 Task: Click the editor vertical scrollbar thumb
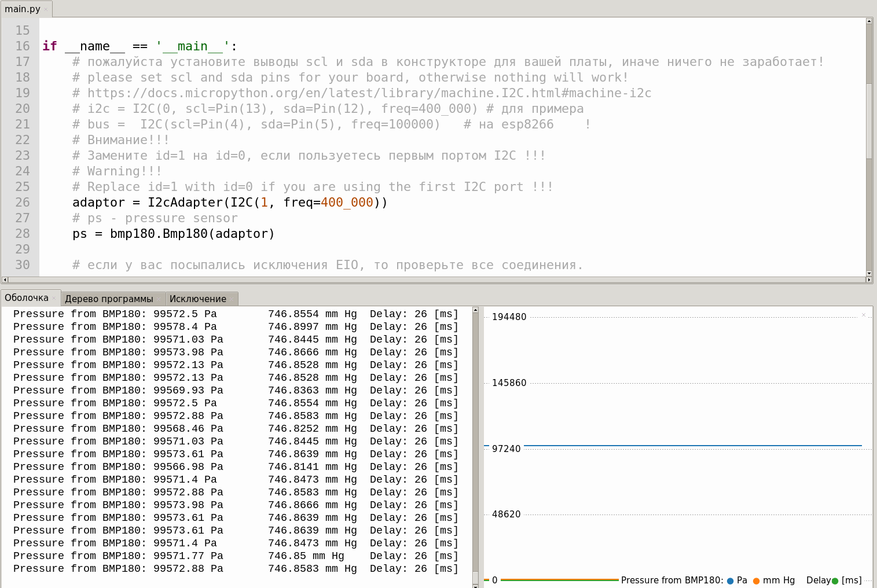[869, 120]
